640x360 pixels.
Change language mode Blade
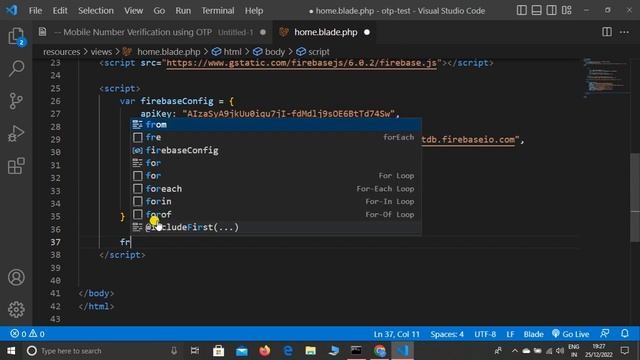533,334
